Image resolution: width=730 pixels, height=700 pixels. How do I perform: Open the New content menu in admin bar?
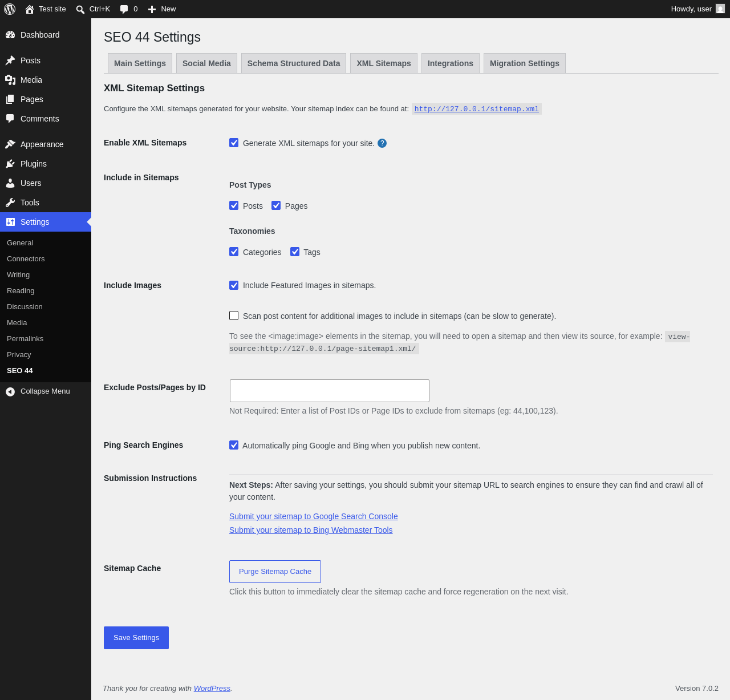(x=162, y=9)
